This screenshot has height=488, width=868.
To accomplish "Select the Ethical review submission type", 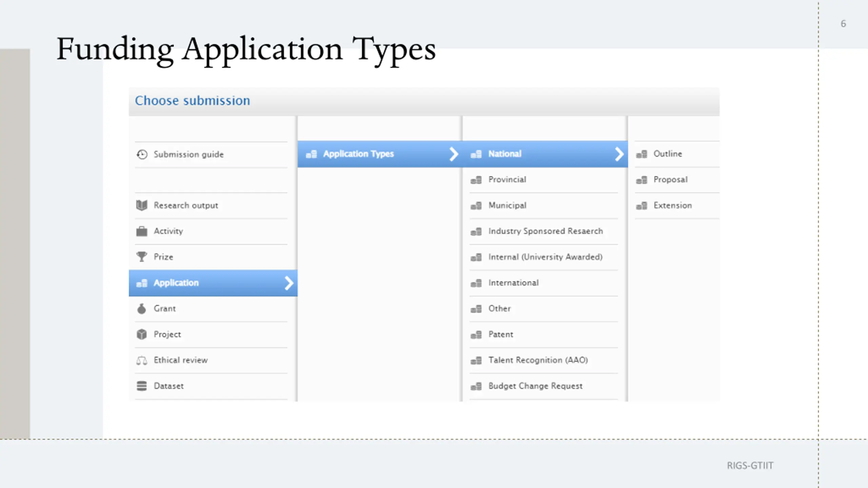I will tap(211, 360).
